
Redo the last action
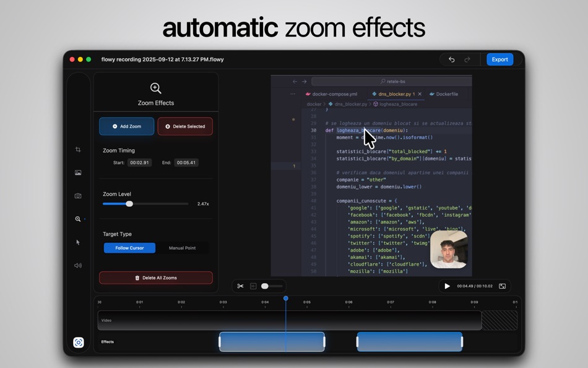pyautogui.click(x=467, y=59)
